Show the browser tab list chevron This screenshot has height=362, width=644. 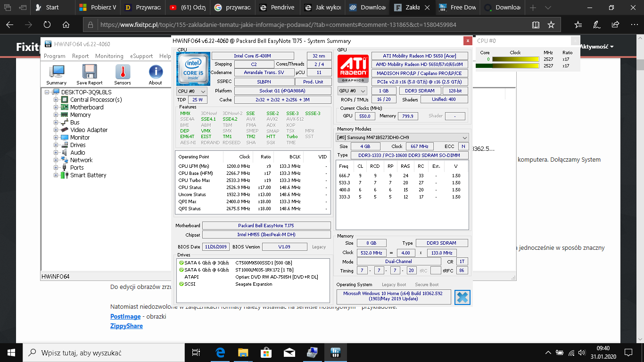click(547, 8)
